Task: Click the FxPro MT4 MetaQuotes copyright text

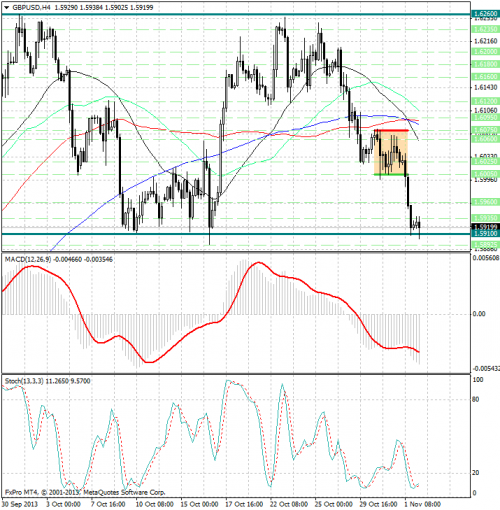Action: pos(85,492)
